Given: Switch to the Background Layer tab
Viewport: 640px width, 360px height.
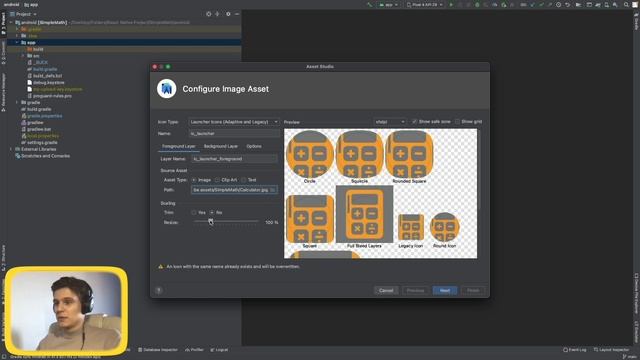Looking at the screenshot, I should [220, 146].
